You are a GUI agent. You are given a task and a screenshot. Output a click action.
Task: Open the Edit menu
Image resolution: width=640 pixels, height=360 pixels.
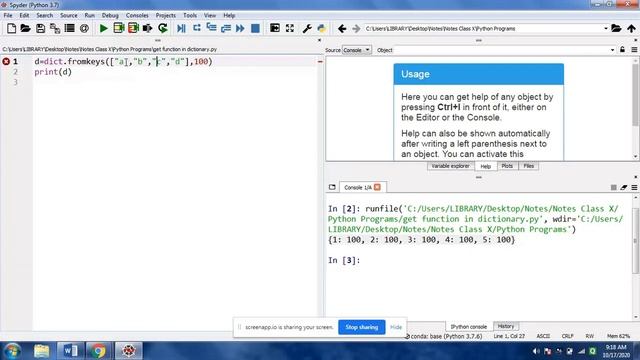coord(24,15)
